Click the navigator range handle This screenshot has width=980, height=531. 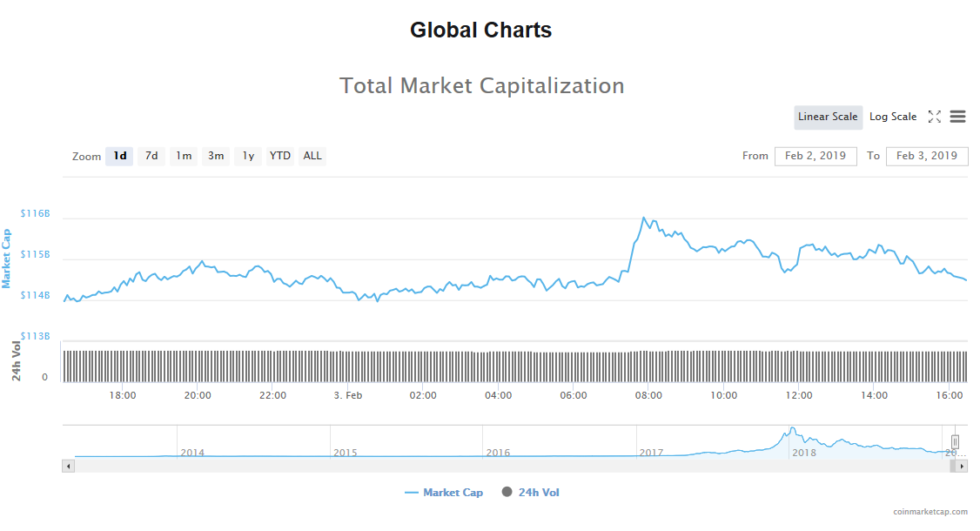tap(955, 442)
